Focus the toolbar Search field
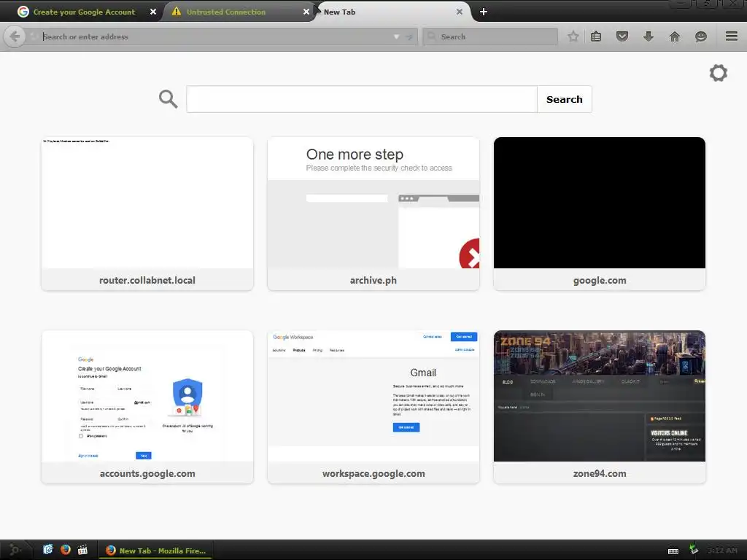The width and height of the screenshot is (747, 560). 490,36
